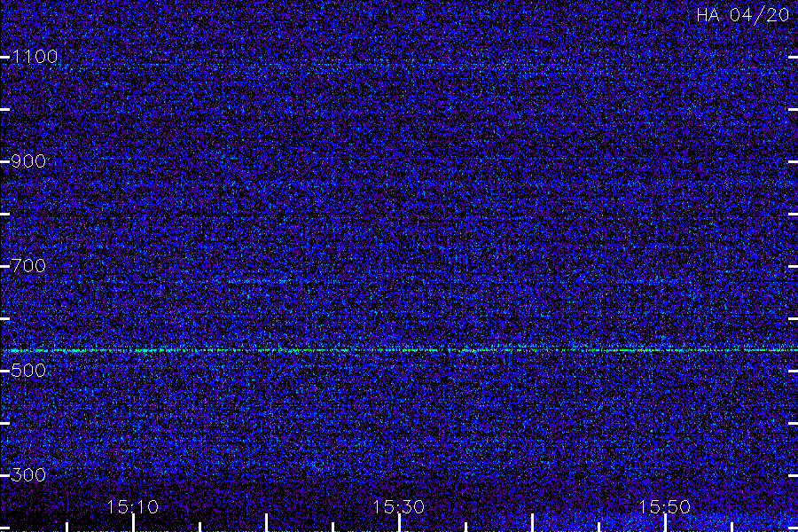Click the 300 frequency axis label
Screen dimensions: 798x532
click(x=28, y=475)
